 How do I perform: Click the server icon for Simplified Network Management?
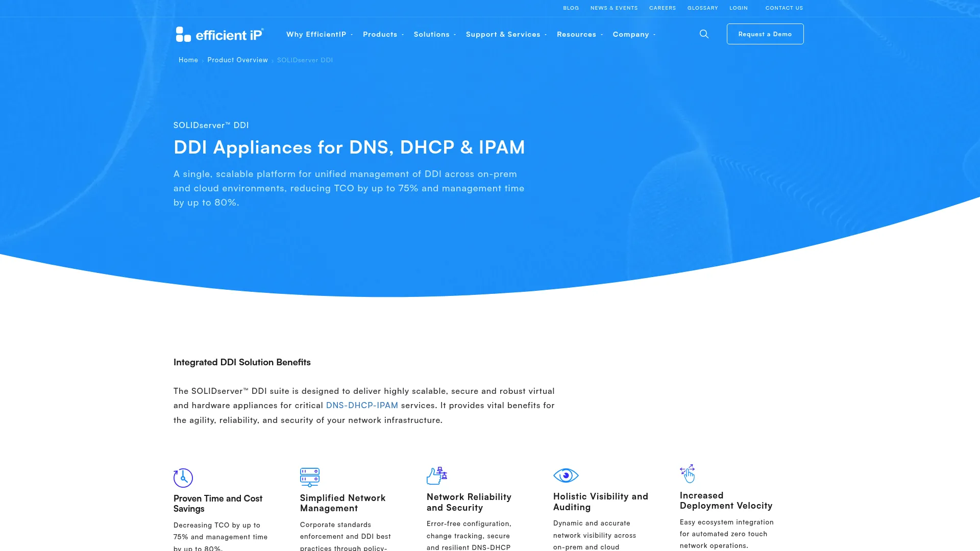pos(310,477)
